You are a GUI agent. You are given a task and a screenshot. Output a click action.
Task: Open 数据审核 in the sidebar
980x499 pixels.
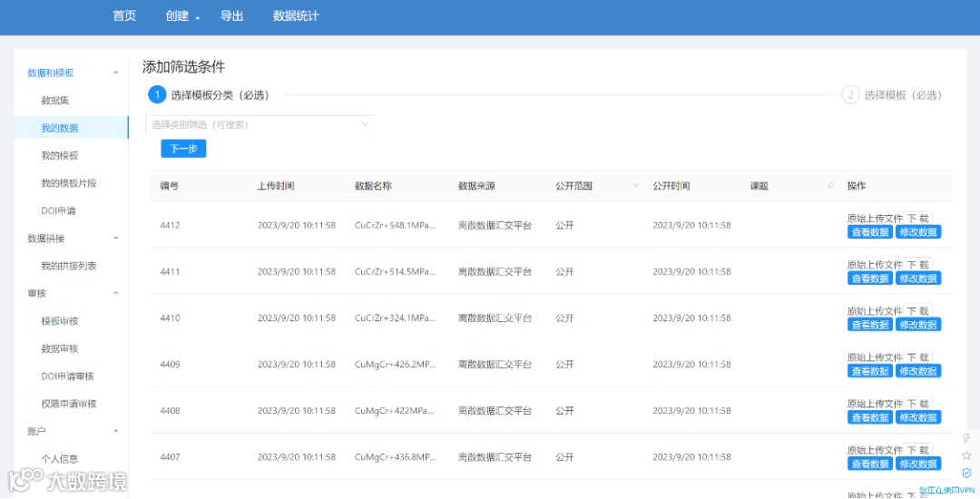(60, 348)
